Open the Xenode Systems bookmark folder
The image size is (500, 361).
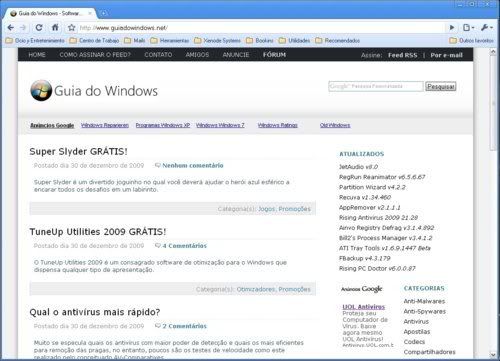(217, 40)
